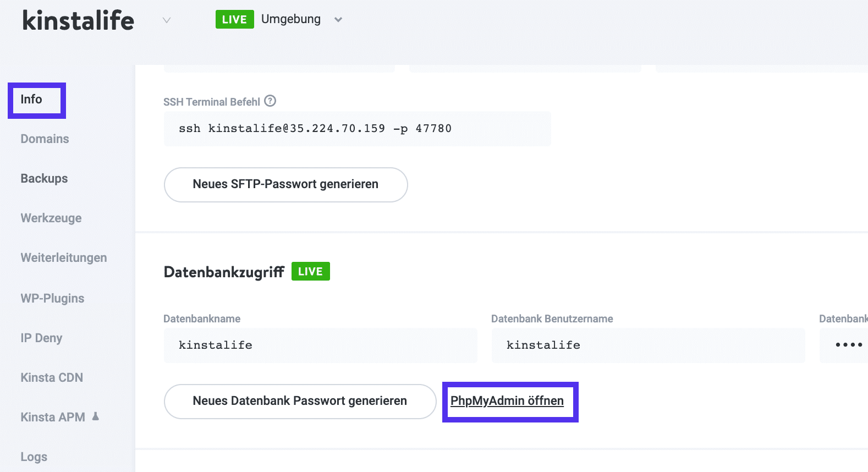Open the Domains section
The image size is (868, 472).
(44, 139)
